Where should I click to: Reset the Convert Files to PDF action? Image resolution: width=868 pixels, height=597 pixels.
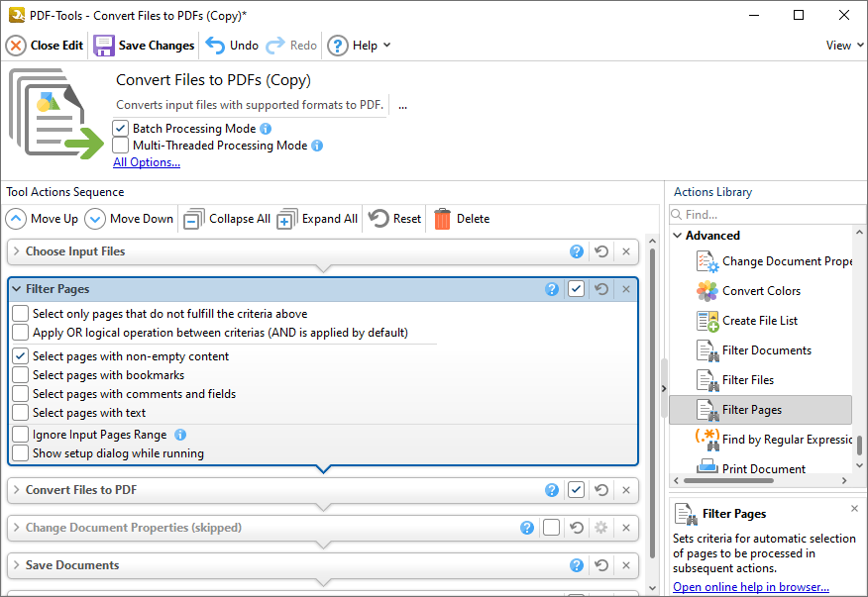(x=601, y=490)
